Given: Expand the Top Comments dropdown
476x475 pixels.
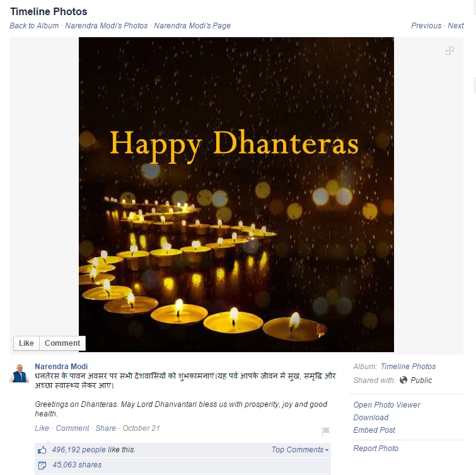Looking at the screenshot, I should [300, 450].
